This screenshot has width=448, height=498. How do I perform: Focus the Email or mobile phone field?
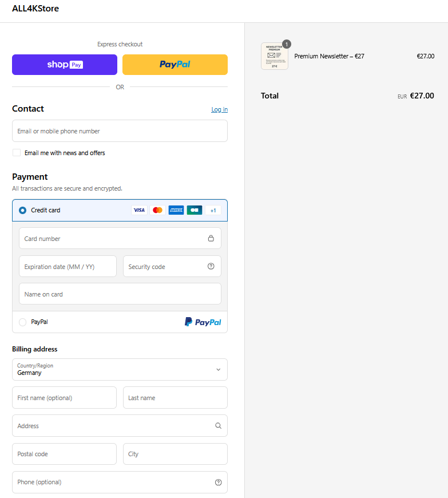(x=120, y=131)
